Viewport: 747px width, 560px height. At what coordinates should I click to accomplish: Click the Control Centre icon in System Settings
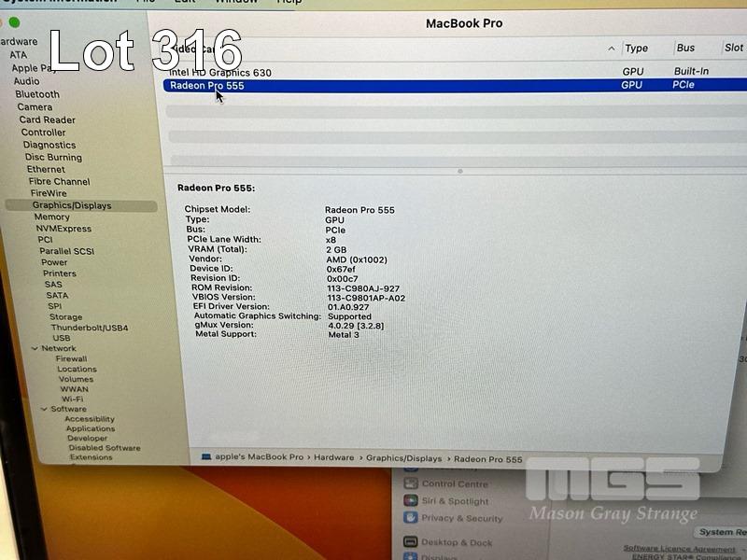tap(410, 483)
